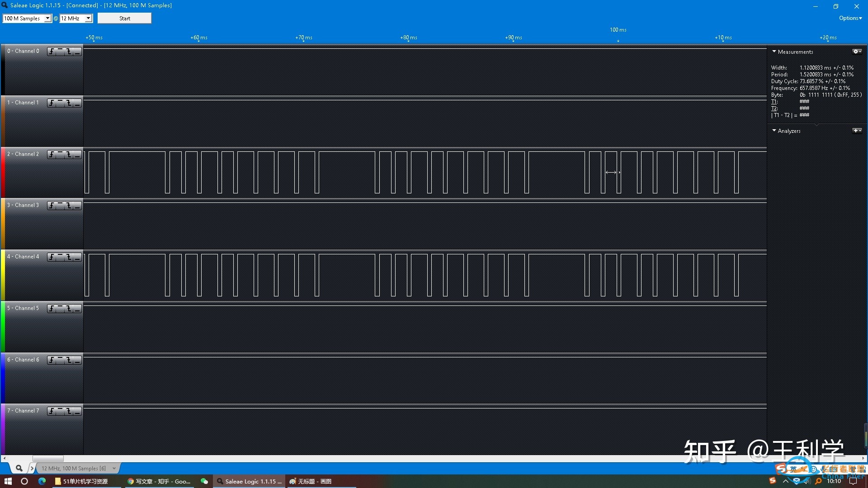This screenshot has height=488, width=868.
Task: Set high level trigger on Channel 5
Action: click(x=60, y=309)
